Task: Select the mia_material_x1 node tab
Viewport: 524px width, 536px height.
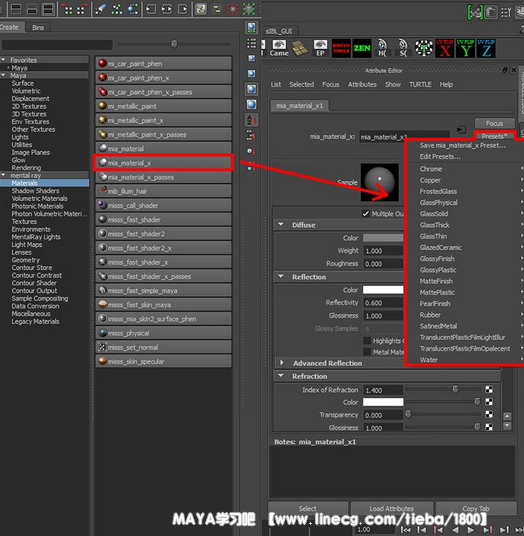Action: pos(299,106)
